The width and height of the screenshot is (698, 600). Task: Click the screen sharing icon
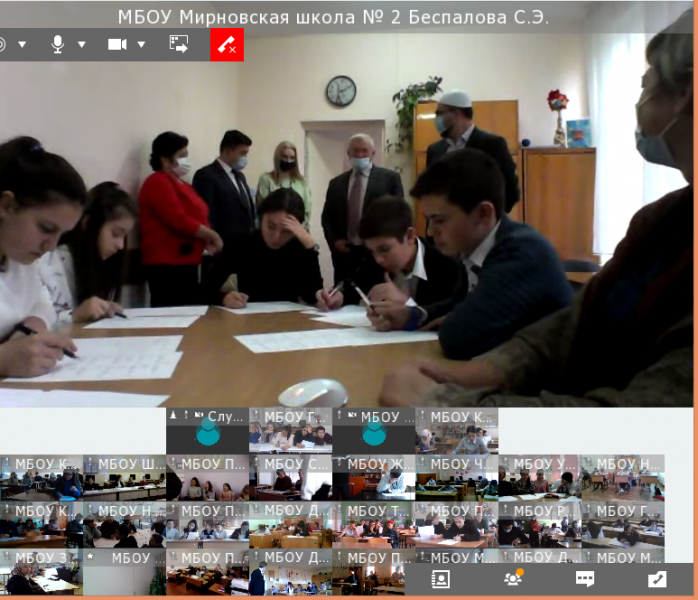(x=179, y=44)
